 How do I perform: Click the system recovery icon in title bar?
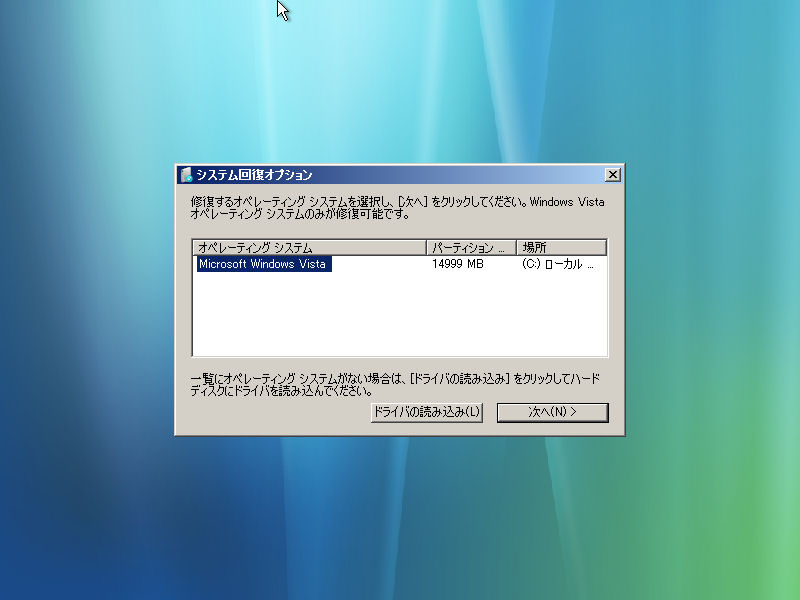tap(186, 175)
